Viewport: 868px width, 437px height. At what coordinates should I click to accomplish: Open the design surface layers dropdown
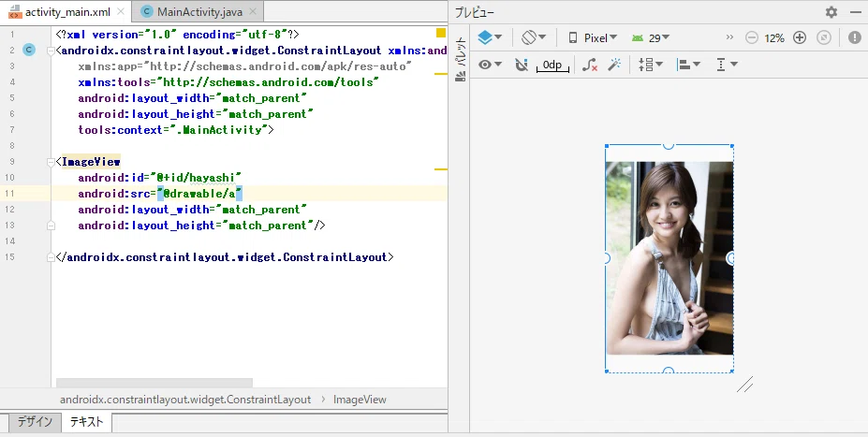(490, 37)
